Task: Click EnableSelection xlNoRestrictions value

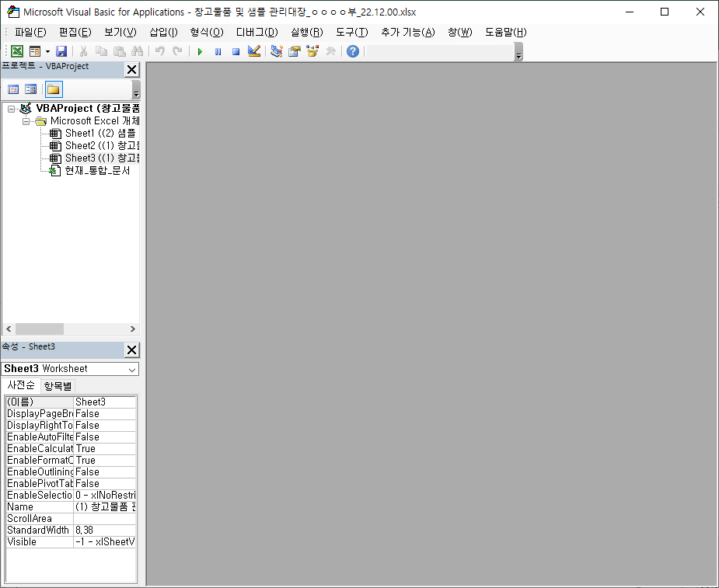Action: coord(105,496)
